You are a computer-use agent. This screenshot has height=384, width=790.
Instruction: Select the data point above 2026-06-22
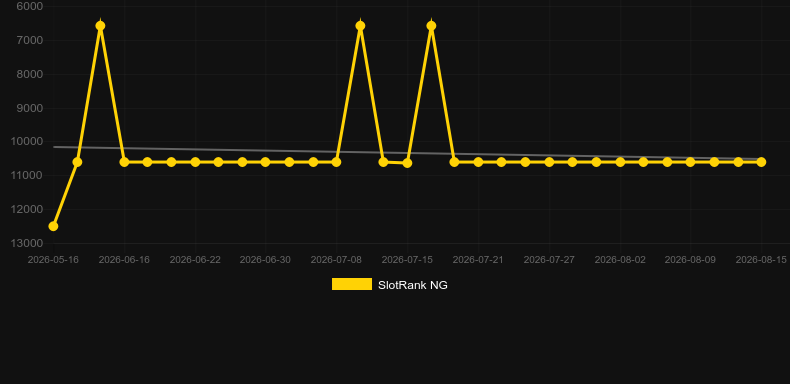(195, 162)
